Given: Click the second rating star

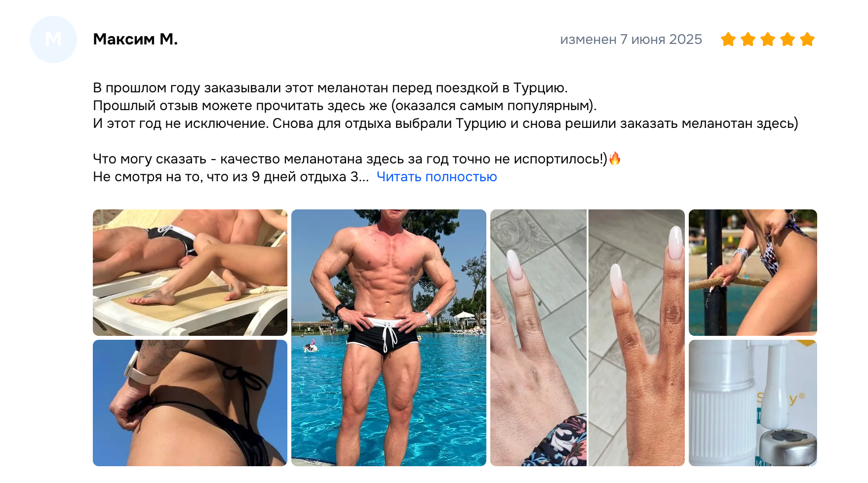Looking at the screenshot, I should 748,39.
